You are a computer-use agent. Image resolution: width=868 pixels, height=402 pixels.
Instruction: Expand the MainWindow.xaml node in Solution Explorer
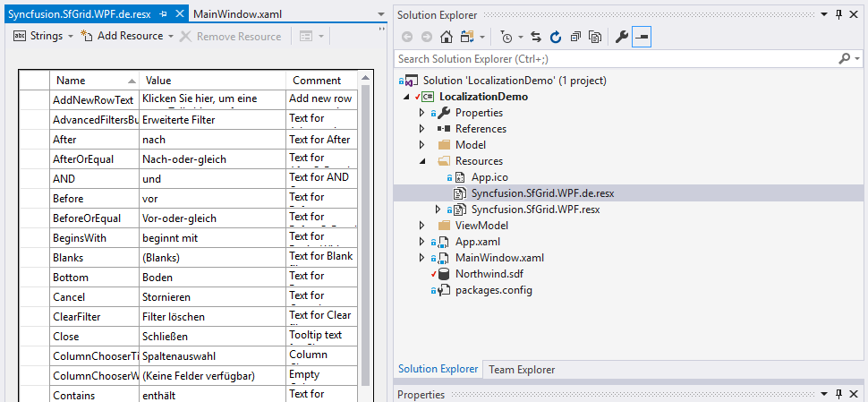click(x=421, y=258)
